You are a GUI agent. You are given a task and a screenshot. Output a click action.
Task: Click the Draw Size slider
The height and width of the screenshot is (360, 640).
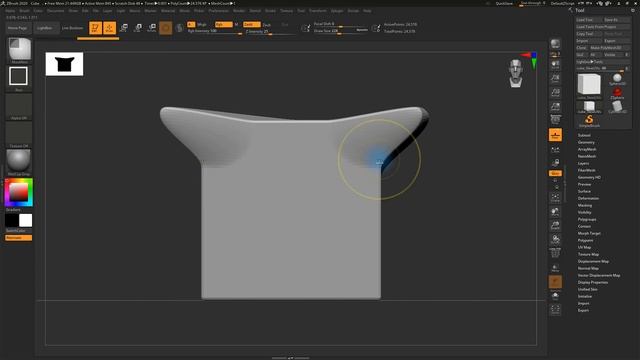tap(340, 31)
